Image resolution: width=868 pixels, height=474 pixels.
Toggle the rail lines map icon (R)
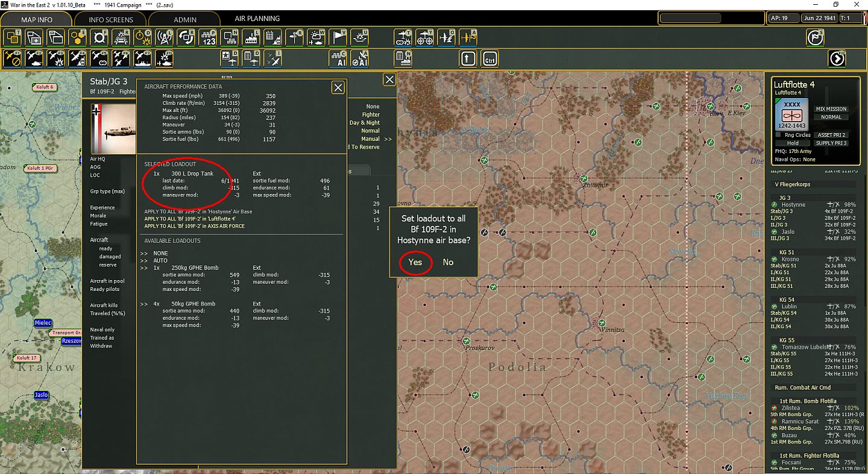(x=121, y=37)
